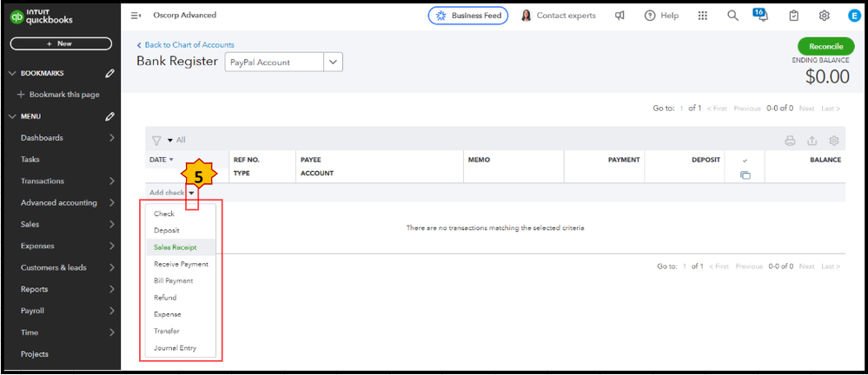Expand the Expenses submenu
The height and width of the screenshot is (375, 868).
click(x=111, y=246)
